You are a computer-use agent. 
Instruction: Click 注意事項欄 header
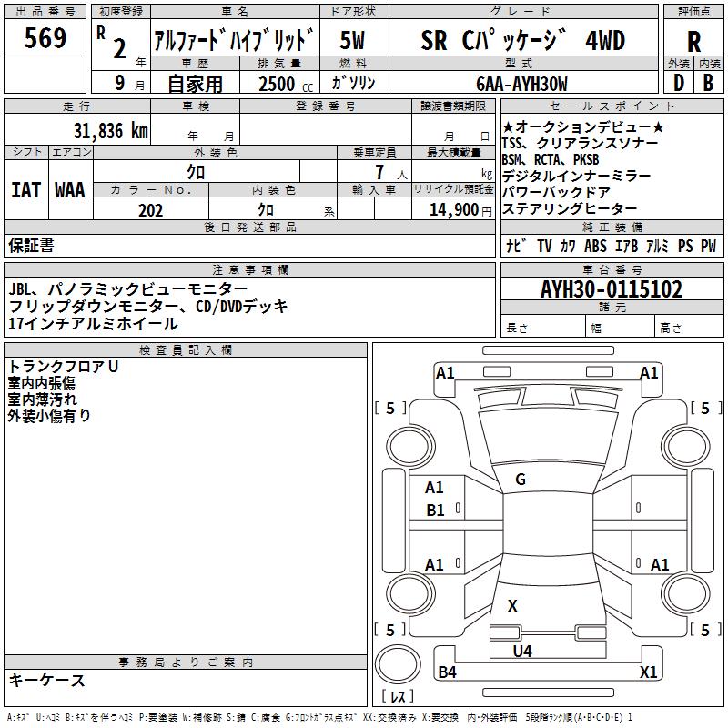[249, 269]
